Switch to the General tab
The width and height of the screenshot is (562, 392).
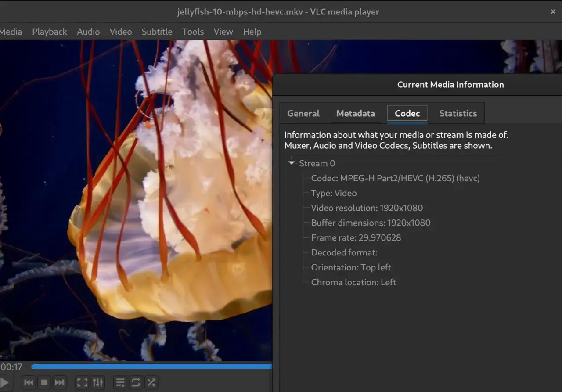point(303,113)
